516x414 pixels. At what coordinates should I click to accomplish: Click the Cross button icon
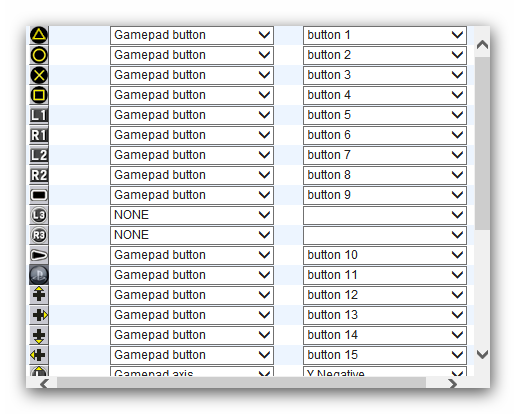click(x=39, y=75)
